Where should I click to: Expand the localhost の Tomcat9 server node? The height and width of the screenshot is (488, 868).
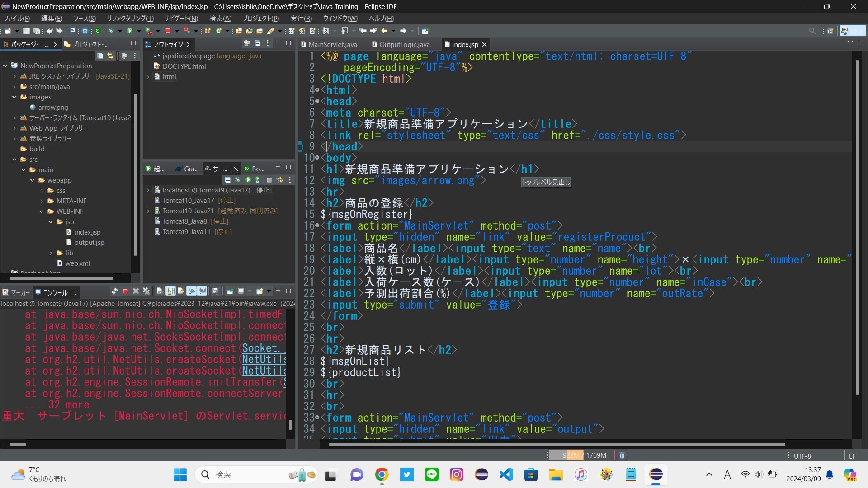tap(148, 190)
